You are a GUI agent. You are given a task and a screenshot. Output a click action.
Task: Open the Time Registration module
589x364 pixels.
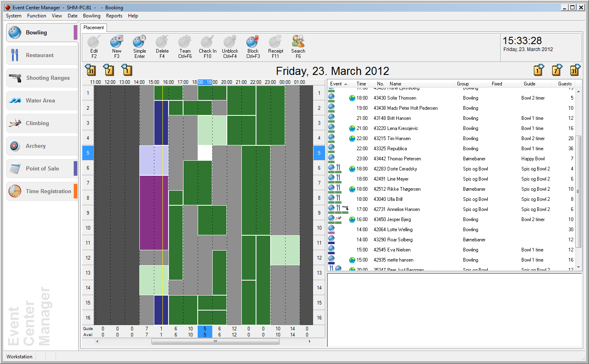42,191
